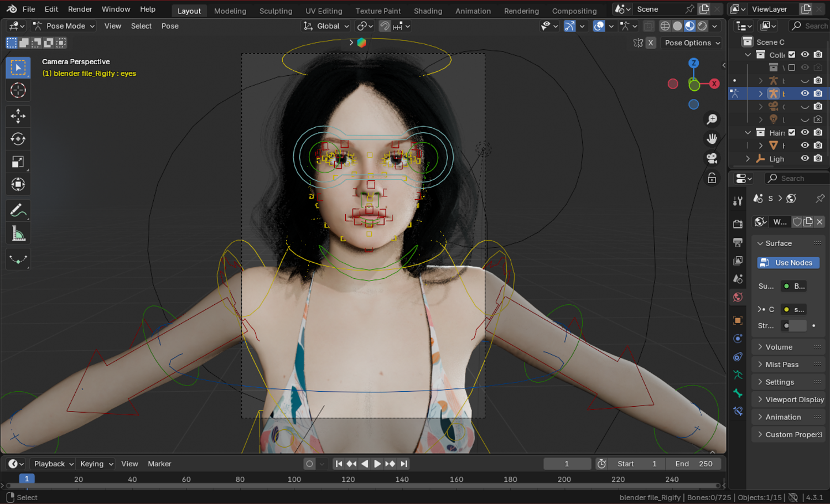Screen dimensions: 830x504
Task: Click the viewport zoom magnifier gizmo
Action: (x=712, y=119)
